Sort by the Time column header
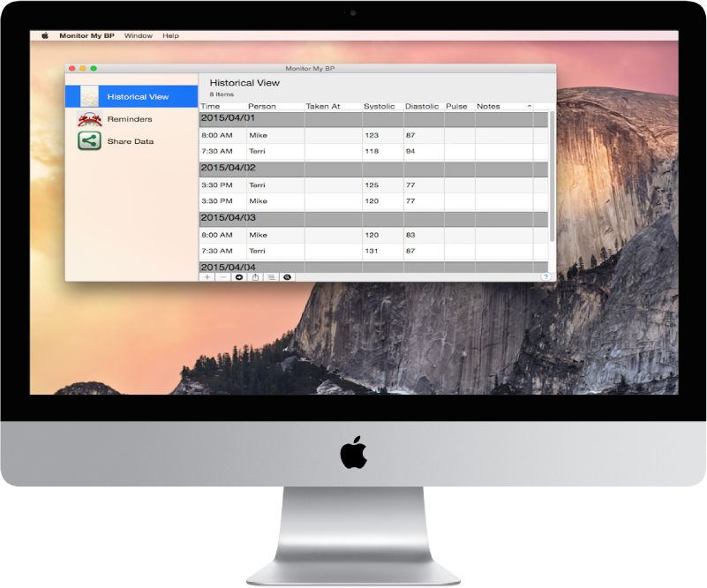 tap(222, 107)
